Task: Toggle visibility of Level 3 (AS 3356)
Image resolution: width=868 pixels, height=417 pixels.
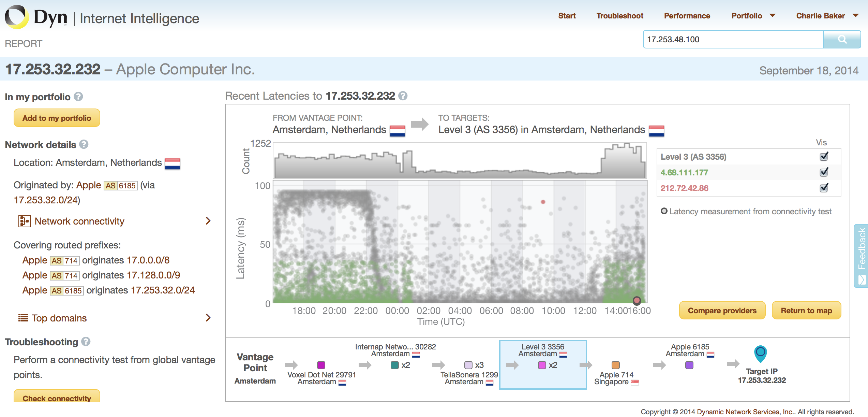Action: point(824,157)
